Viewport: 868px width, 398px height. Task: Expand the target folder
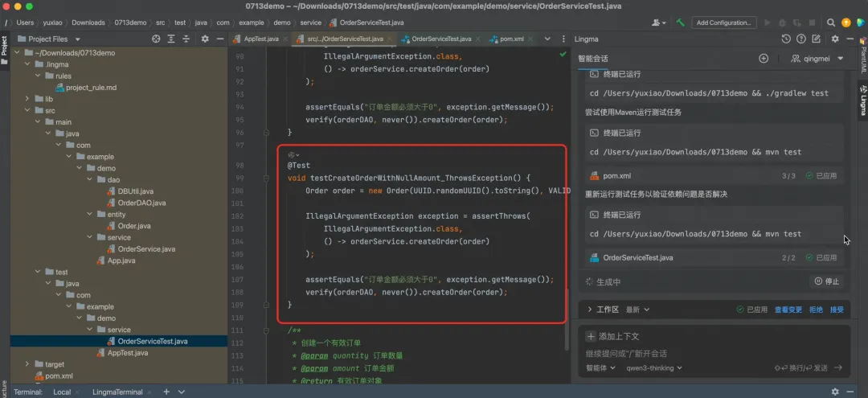27,364
